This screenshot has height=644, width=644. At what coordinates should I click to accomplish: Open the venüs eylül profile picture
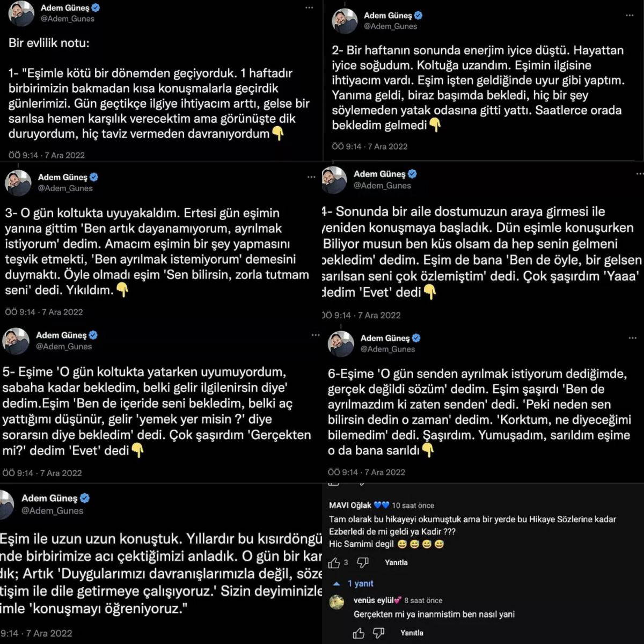pyautogui.click(x=337, y=602)
